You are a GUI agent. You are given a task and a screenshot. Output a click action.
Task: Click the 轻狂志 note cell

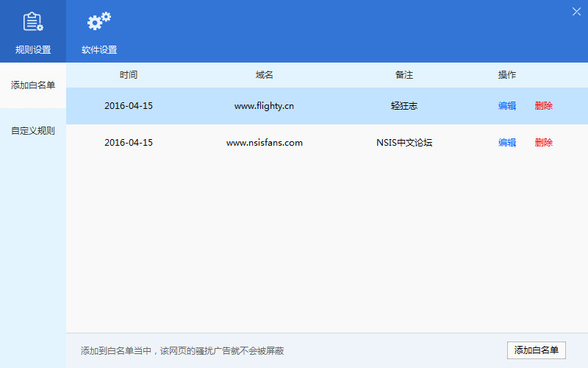(x=404, y=106)
